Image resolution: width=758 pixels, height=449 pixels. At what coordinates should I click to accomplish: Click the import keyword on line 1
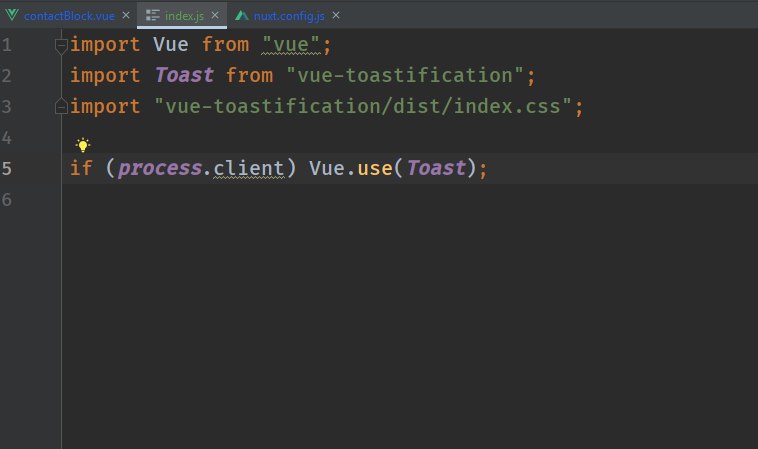(105, 45)
